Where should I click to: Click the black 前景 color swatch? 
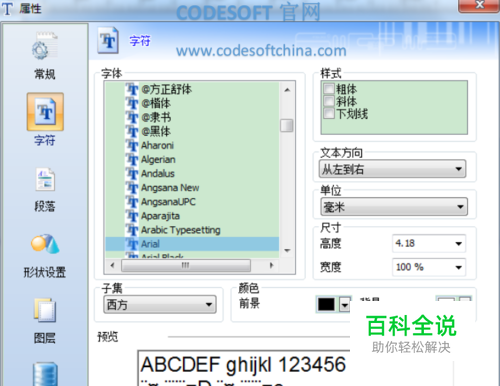point(326,304)
